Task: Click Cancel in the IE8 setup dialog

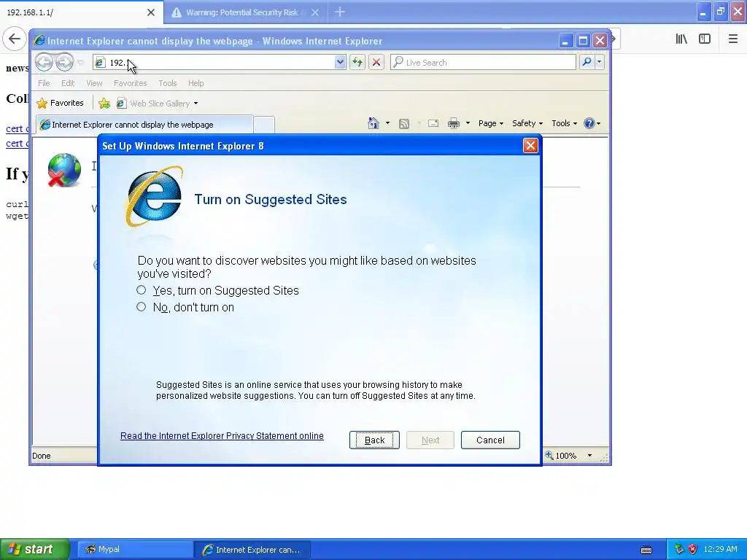Action: click(x=490, y=440)
